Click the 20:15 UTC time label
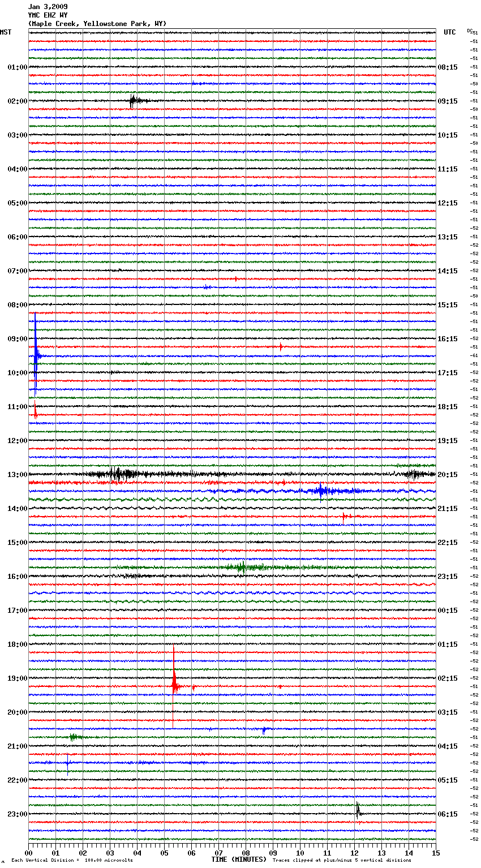This screenshot has height=868, width=481. tap(448, 475)
